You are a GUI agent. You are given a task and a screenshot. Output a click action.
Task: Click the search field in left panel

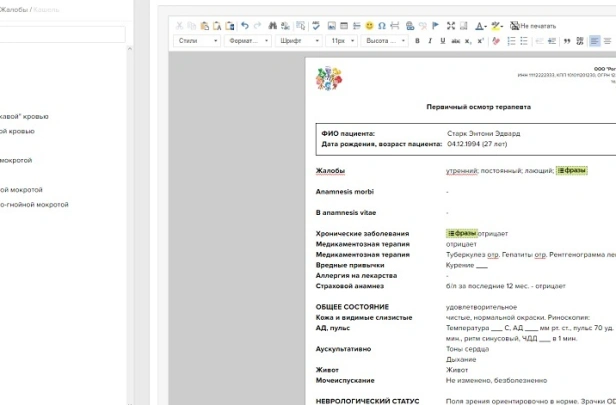pyautogui.click(x=62, y=34)
